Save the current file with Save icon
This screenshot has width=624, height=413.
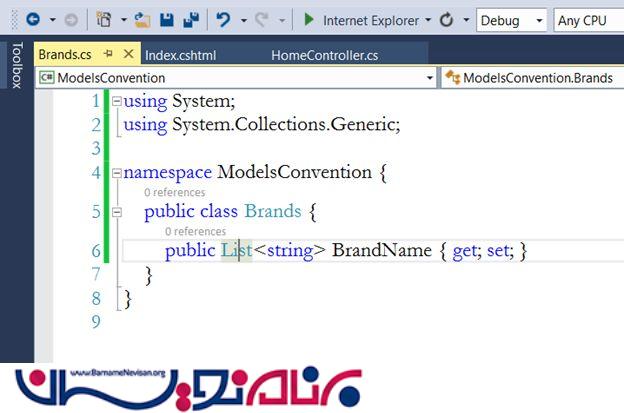pyautogui.click(x=166, y=19)
